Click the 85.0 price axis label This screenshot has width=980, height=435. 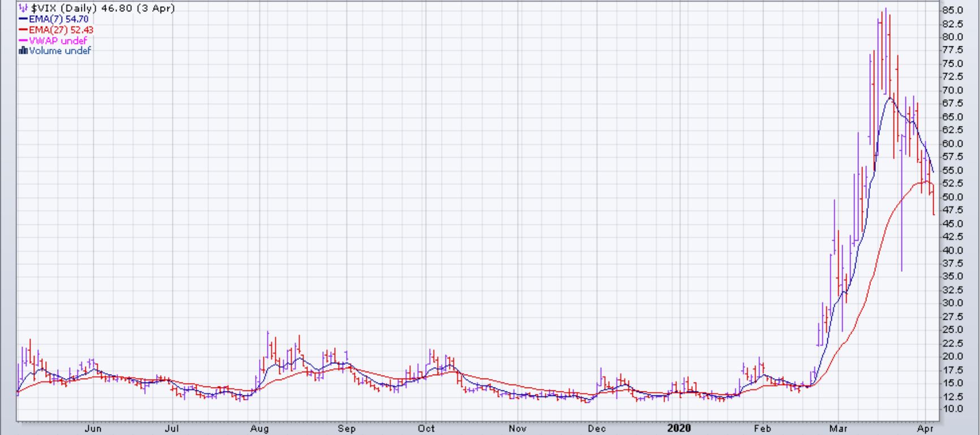952,10
